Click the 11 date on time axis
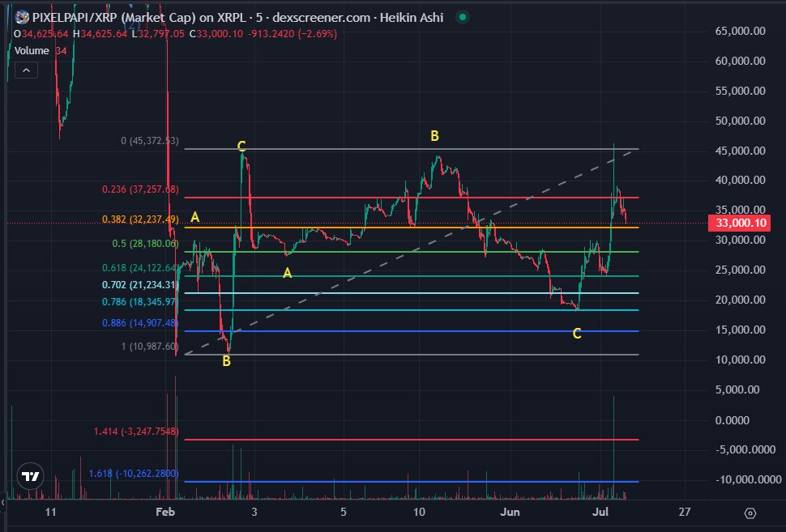The image size is (786, 532). 50,512
